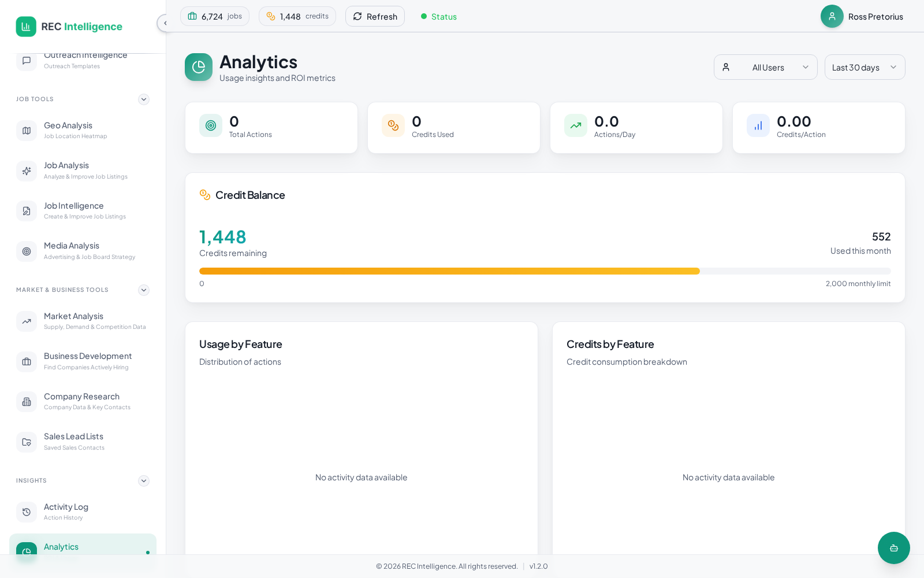This screenshot has height=578, width=924.
Task: Click the Credits/Action 0.00 card
Action: [x=819, y=128]
